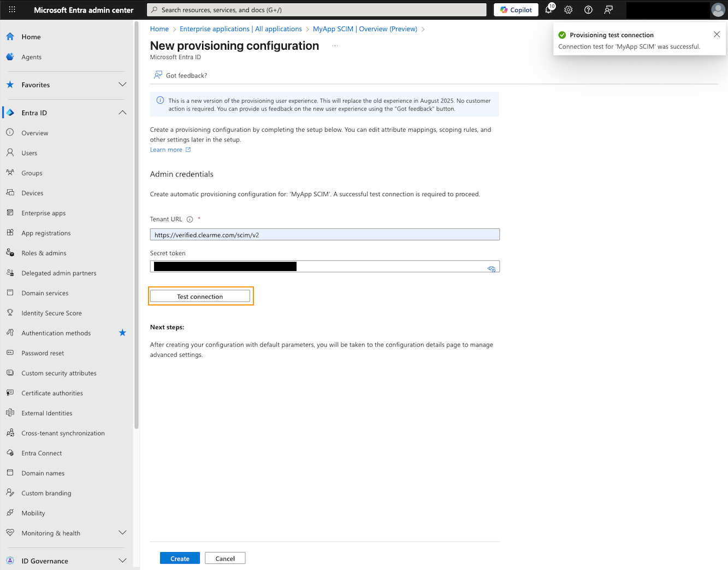Click the Password reset icon
Image resolution: width=728 pixels, height=570 pixels.
point(10,353)
